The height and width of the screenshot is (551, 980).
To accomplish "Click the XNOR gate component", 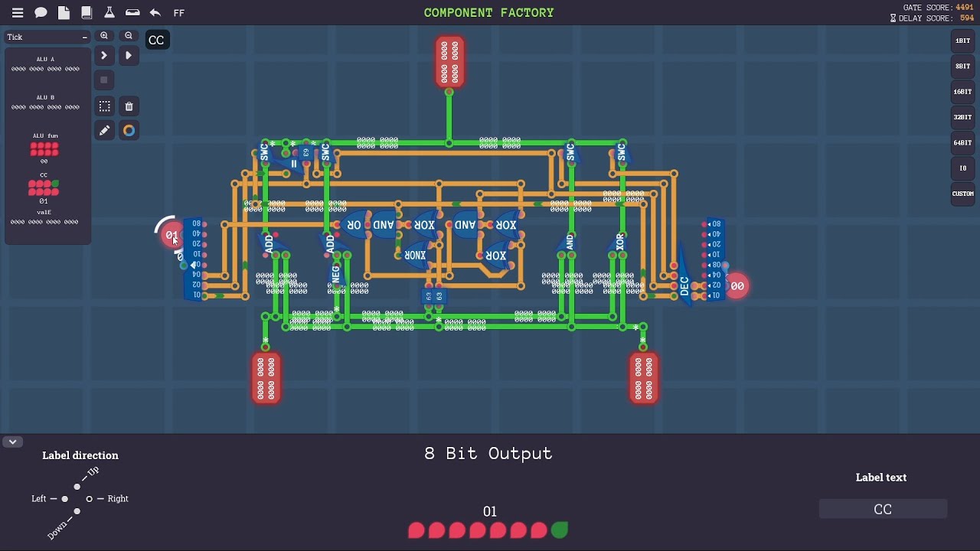I will pos(415,255).
